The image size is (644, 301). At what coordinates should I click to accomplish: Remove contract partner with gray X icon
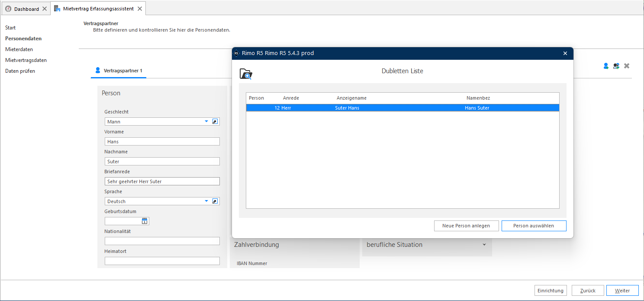point(627,66)
